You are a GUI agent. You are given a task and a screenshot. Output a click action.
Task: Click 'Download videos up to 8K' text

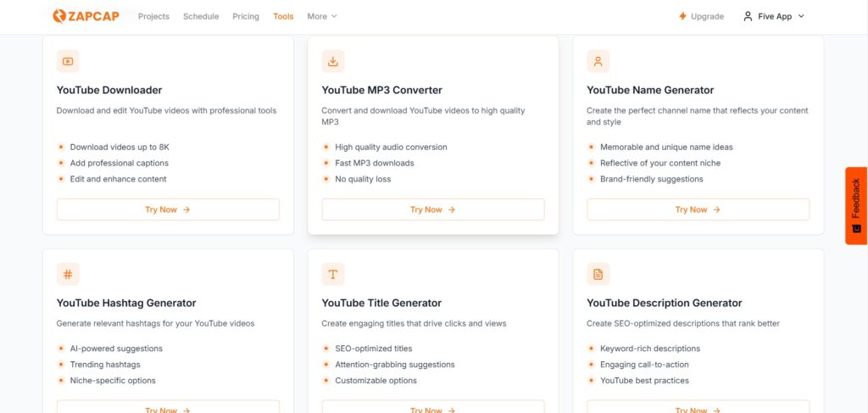[x=120, y=148]
